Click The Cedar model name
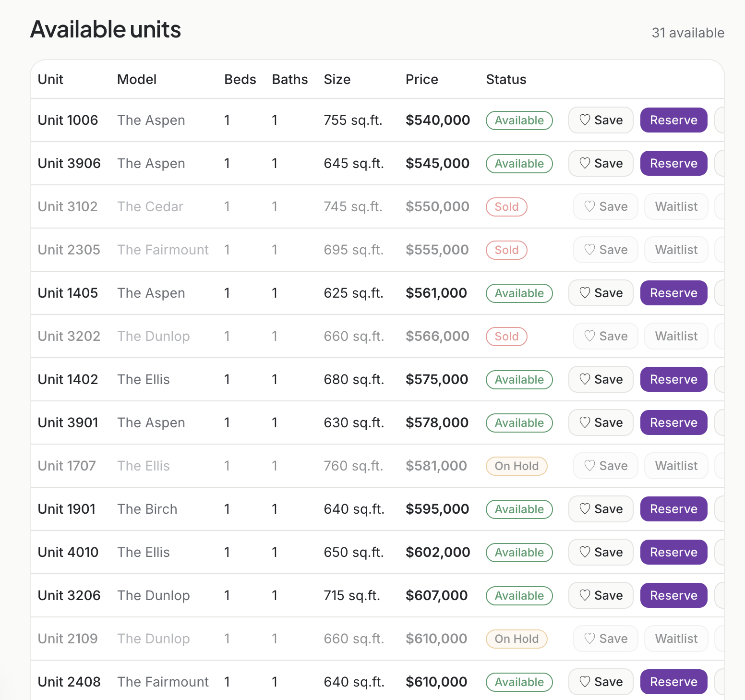 [x=150, y=206]
